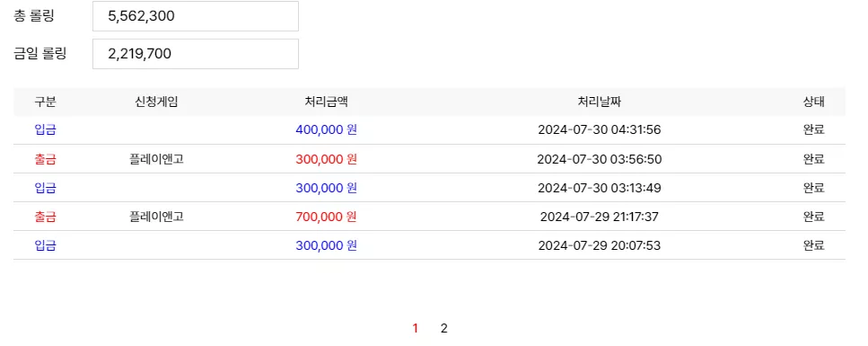Click 플레이앤고 in the 300,000 원 withdrawal row
This screenshot has height=346, width=868.
coord(156,159)
